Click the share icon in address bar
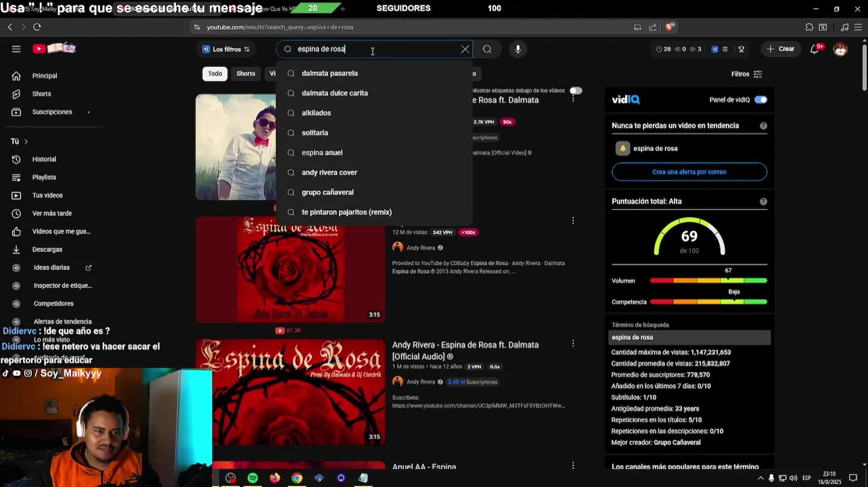The width and height of the screenshot is (868, 487). tap(653, 27)
